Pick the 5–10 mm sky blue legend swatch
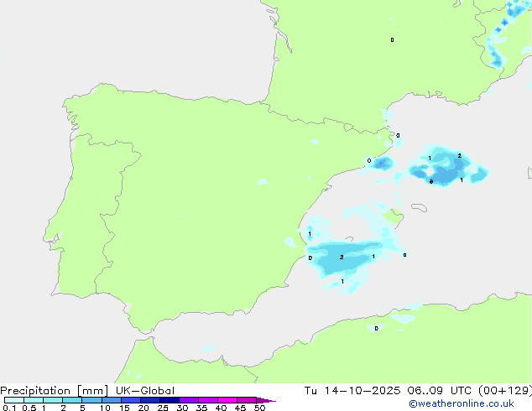The width and height of the screenshot is (532, 411). coord(91,400)
